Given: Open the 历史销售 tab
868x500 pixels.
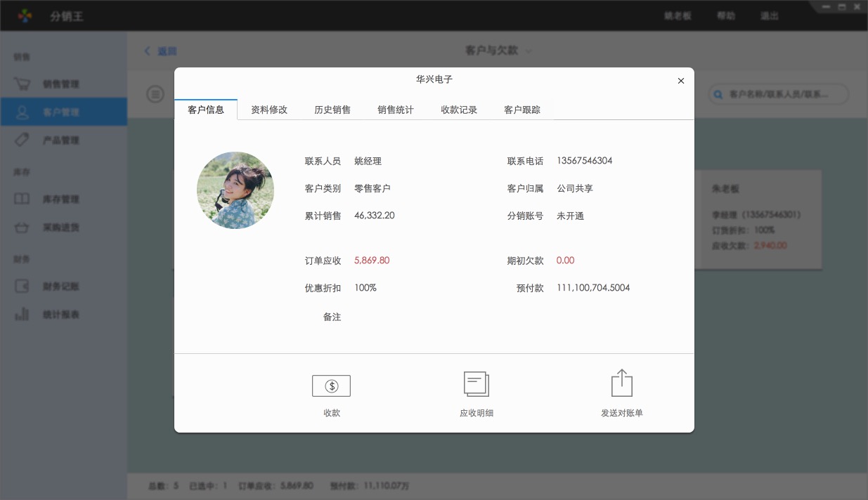Looking at the screenshot, I should point(332,110).
